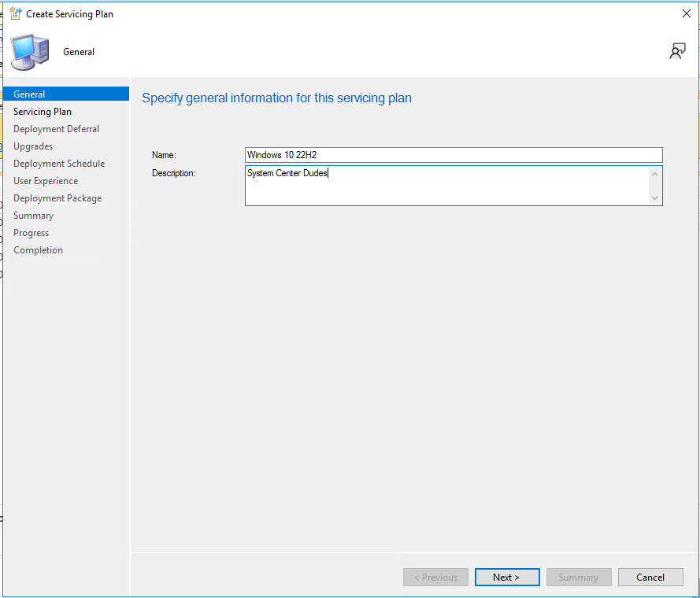Click the large General computer icon

point(30,51)
